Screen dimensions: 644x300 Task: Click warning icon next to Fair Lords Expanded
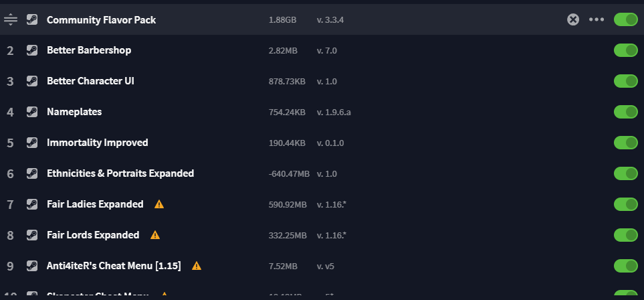(155, 235)
